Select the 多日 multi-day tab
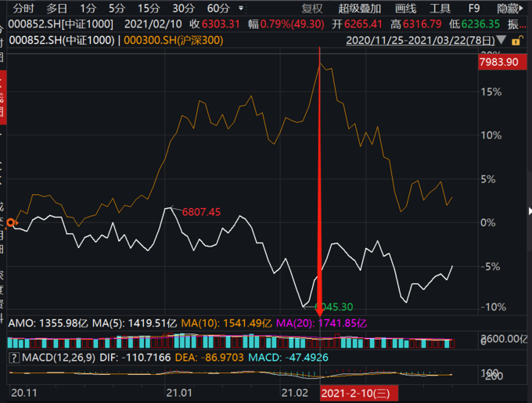532x403 pixels. 57,9
